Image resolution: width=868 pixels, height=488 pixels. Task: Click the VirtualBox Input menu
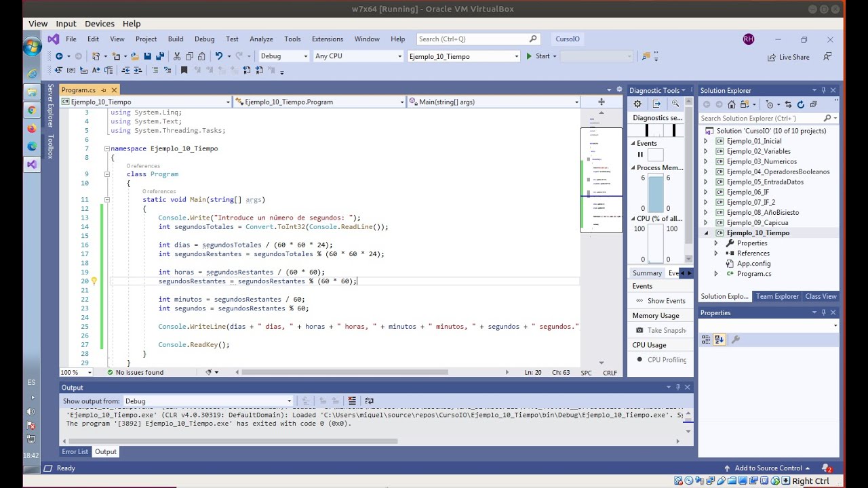click(66, 24)
